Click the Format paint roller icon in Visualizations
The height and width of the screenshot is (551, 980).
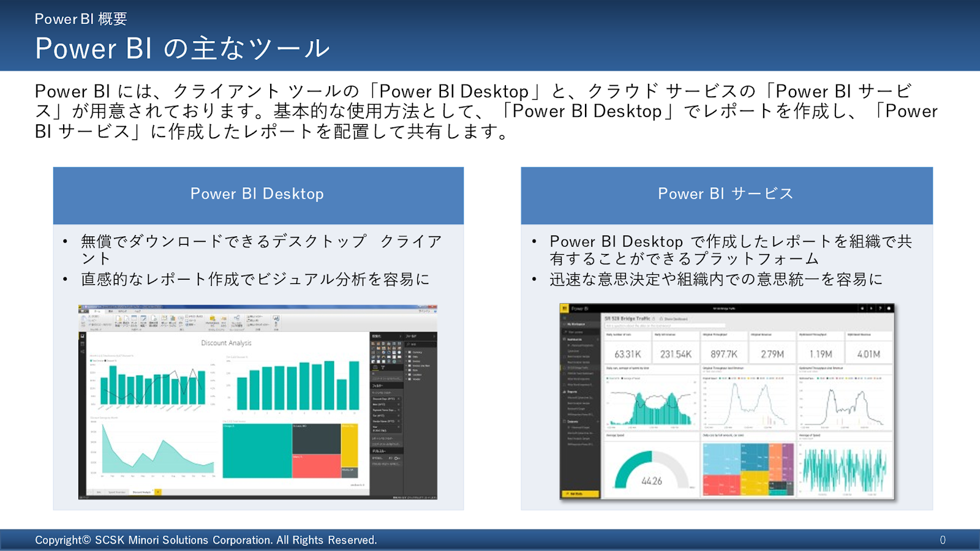tap(383, 367)
